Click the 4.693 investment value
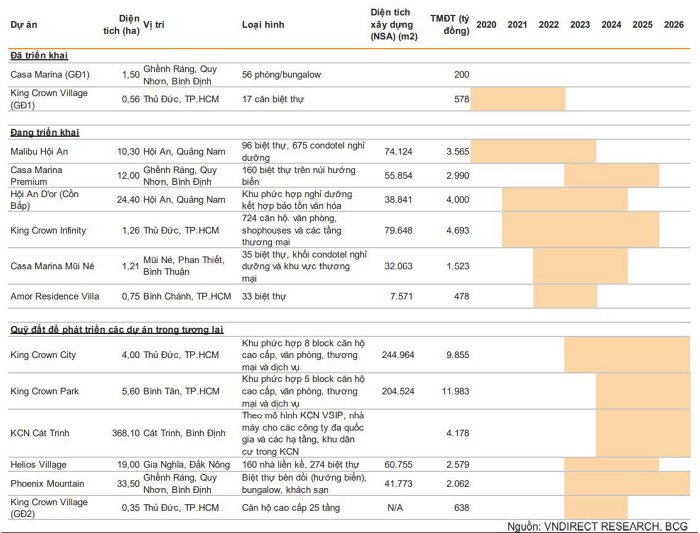 [458, 230]
